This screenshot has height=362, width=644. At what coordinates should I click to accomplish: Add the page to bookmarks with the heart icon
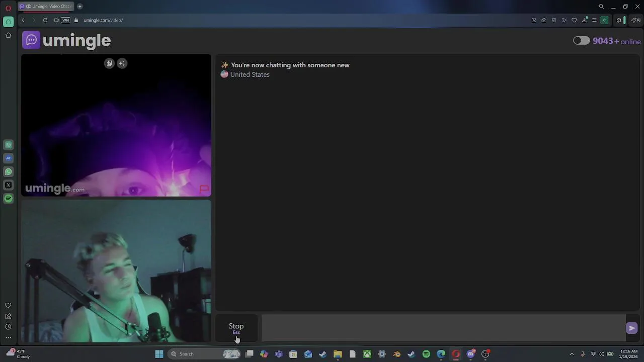(574, 20)
